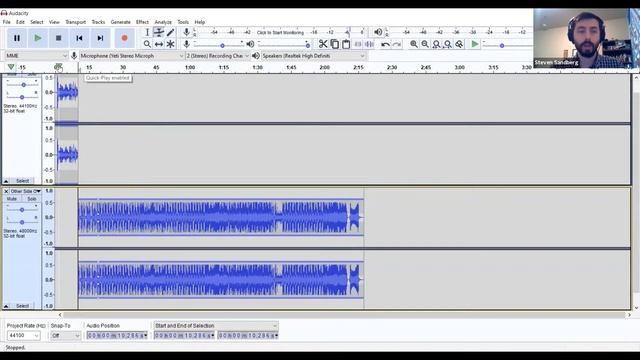The width and height of the screenshot is (640, 360).
Task: Adjust the Other Side track pan slider
Action: pyautogui.click(x=22, y=222)
